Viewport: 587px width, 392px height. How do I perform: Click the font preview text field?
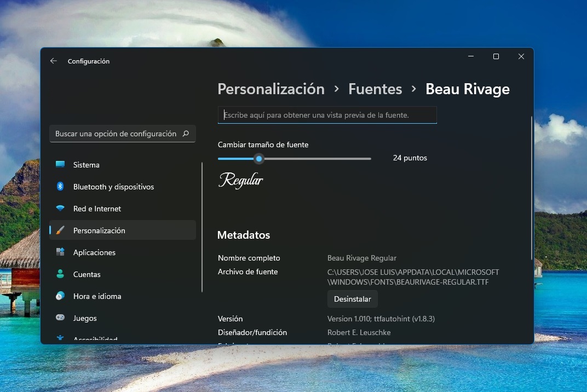click(327, 115)
